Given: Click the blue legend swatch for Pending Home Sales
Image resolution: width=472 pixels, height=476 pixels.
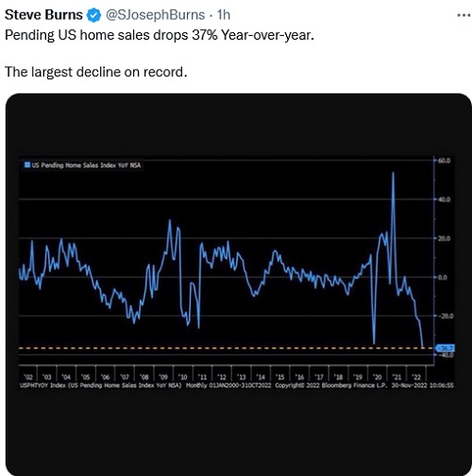Looking at the screenshot, I should coord(27,164).
